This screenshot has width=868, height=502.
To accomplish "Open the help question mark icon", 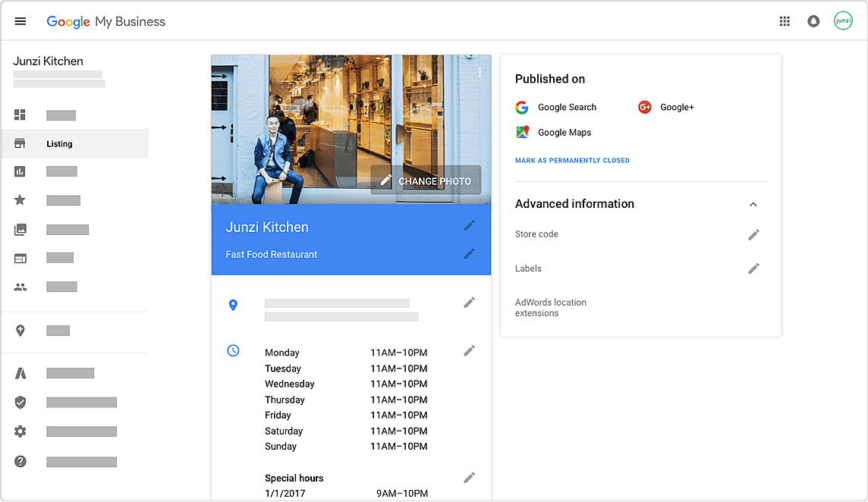I will 20,462.
